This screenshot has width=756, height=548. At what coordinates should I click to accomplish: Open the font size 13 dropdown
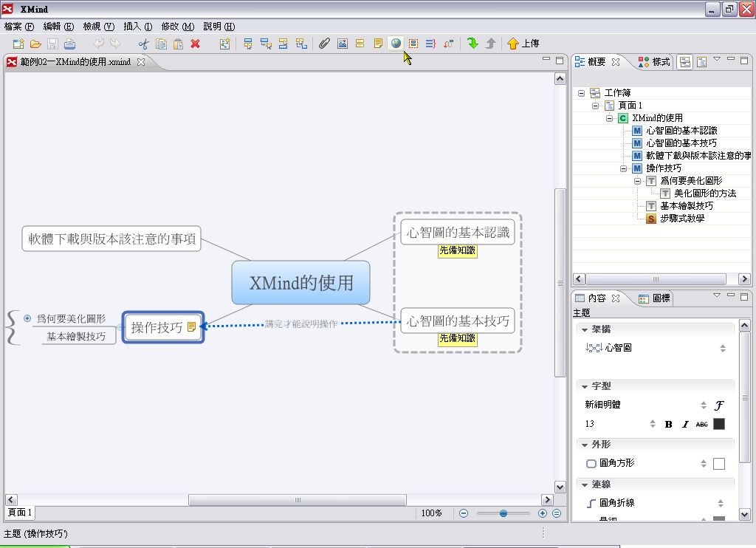[653, 423]
